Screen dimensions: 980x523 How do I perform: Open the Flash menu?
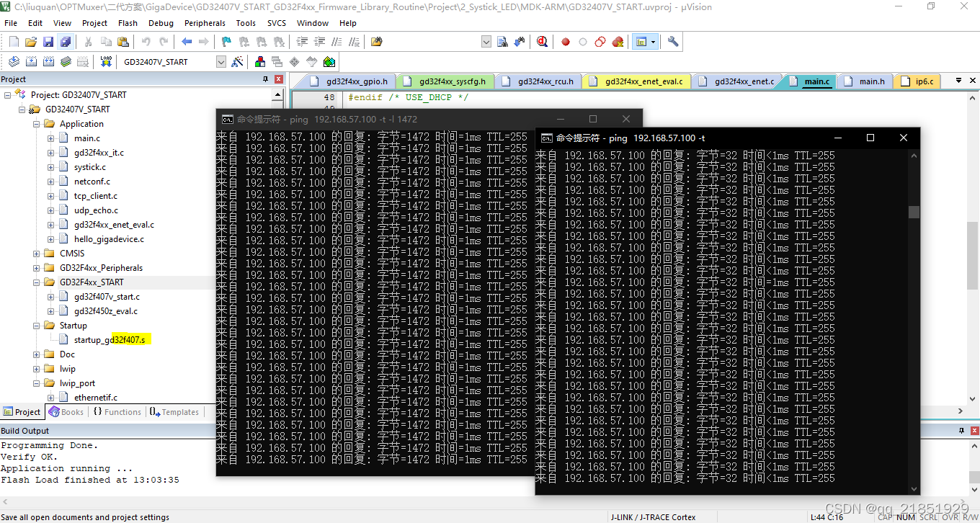pos(128,23)
